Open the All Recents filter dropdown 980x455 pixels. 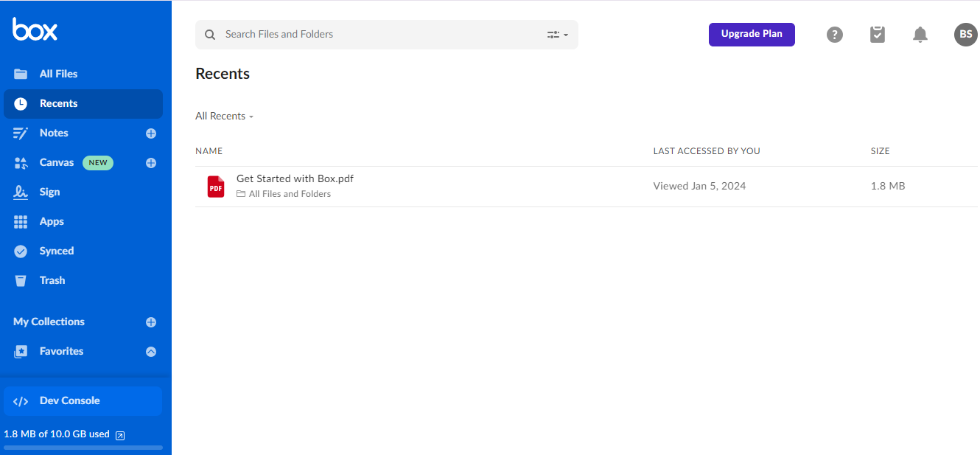coord(224,116)
